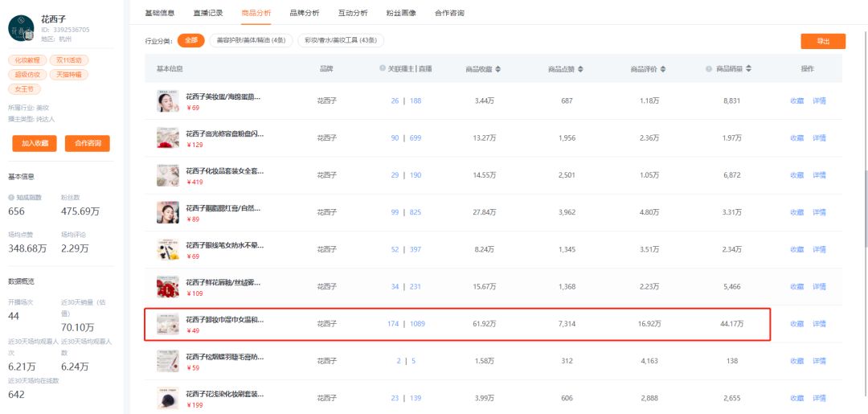This screenshot has width=868, height=414.
Task: Select the 商品分析 tab
Action: (256, 13)
